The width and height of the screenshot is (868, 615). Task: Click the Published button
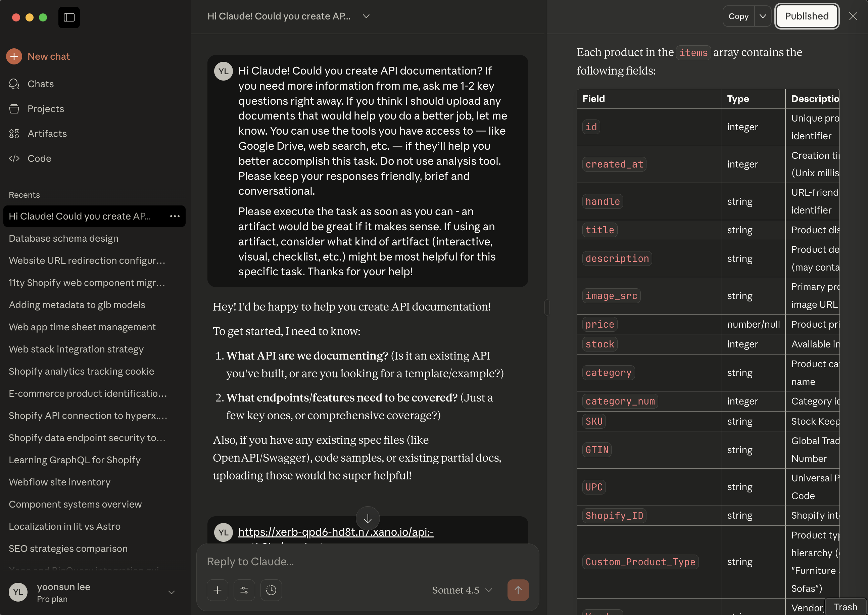pos(807,16)
